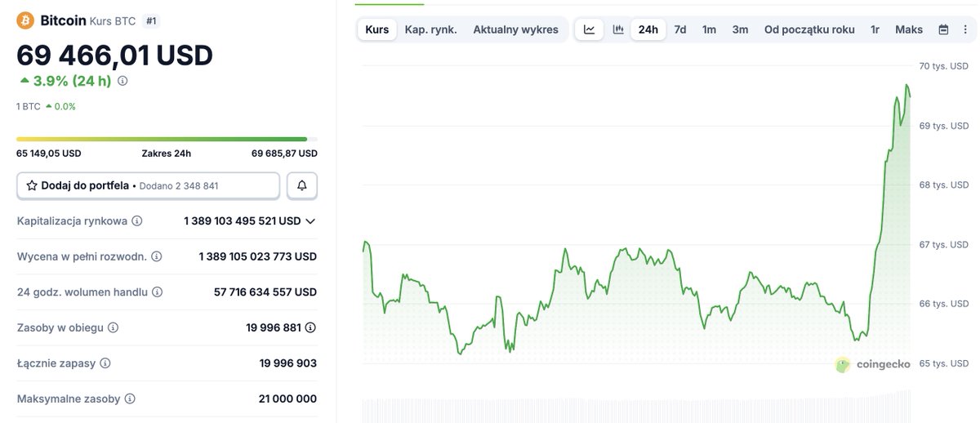Open info icon next to 24 godz. wolumen handlu
980x423 pixels.
coord(158,292)
